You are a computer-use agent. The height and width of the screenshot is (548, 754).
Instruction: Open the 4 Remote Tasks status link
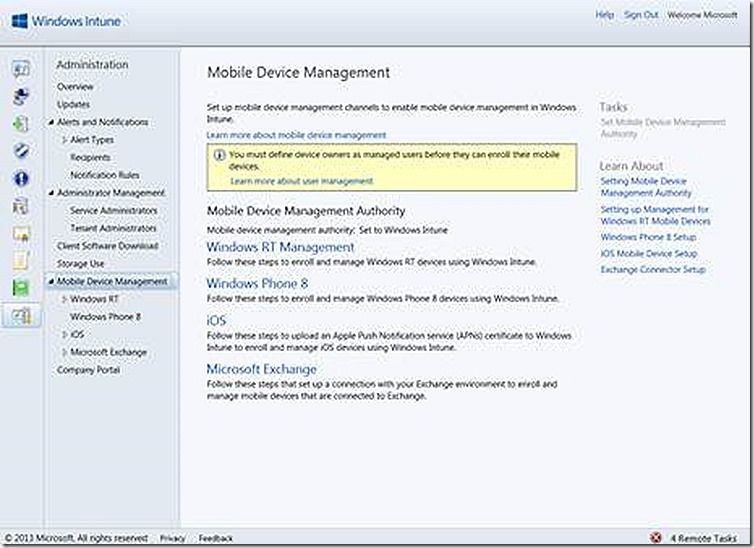pos(704,538)
